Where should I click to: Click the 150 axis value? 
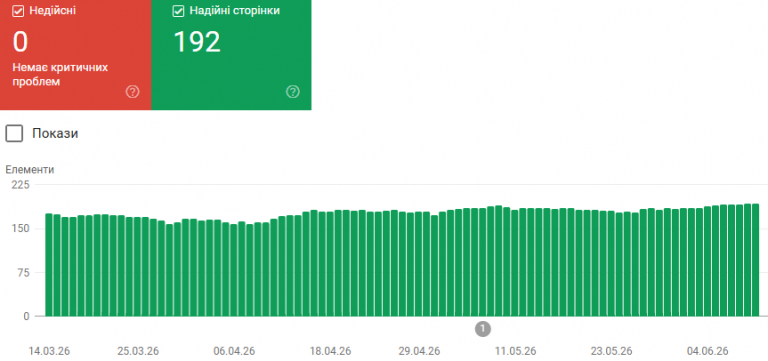(20, 229)
